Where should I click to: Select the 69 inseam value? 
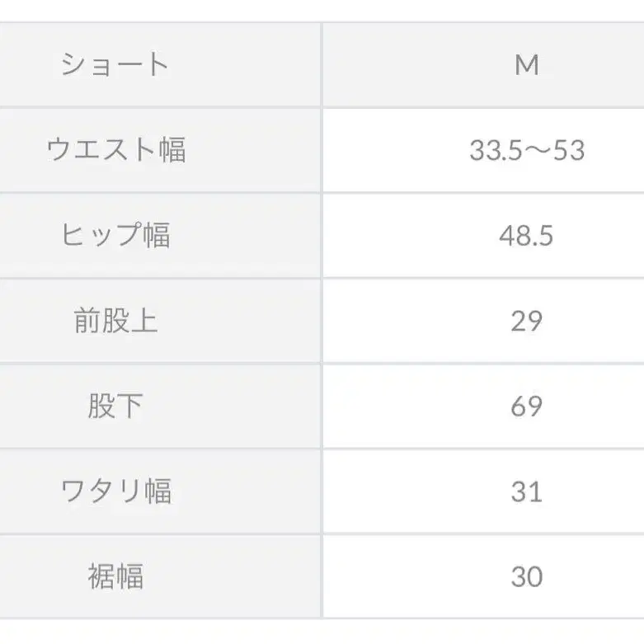pos(526,406)
